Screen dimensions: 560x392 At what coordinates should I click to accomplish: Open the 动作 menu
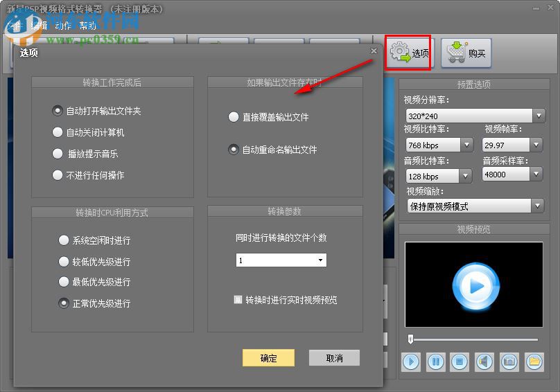click(x=63, y=26)
